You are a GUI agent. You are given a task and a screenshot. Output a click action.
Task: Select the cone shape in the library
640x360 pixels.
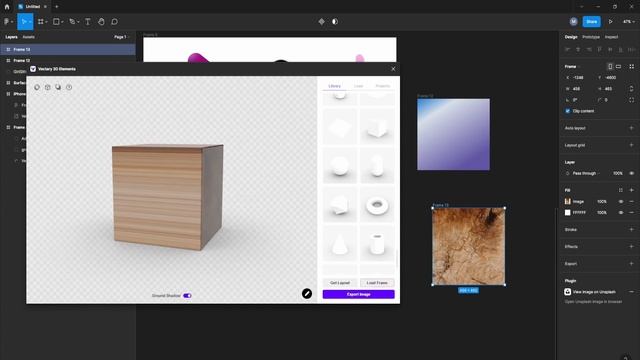coord(340,244)
